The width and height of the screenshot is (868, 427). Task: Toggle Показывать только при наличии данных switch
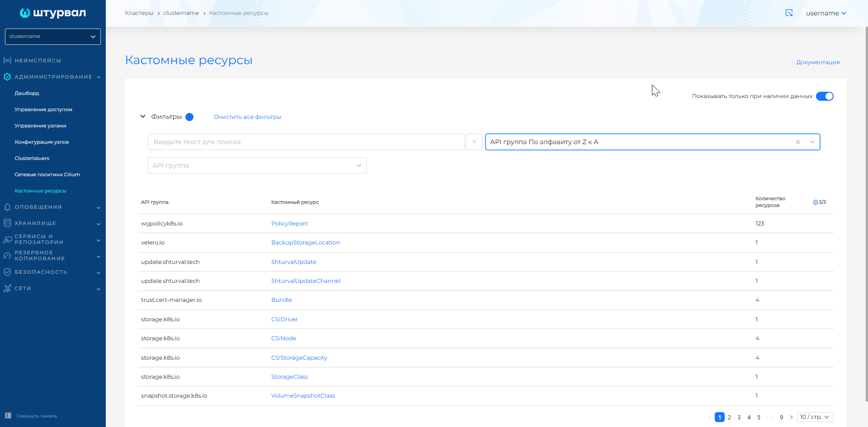[825, 96]
